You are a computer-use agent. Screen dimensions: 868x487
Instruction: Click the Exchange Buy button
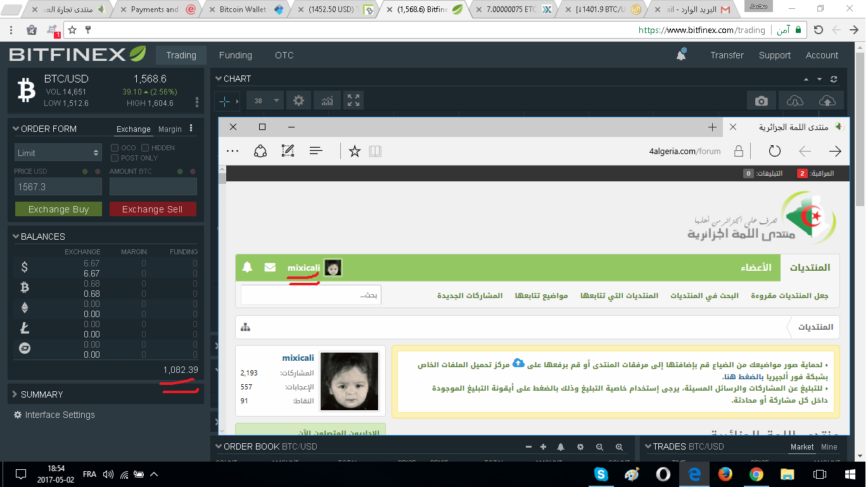[x=58, y=209]
